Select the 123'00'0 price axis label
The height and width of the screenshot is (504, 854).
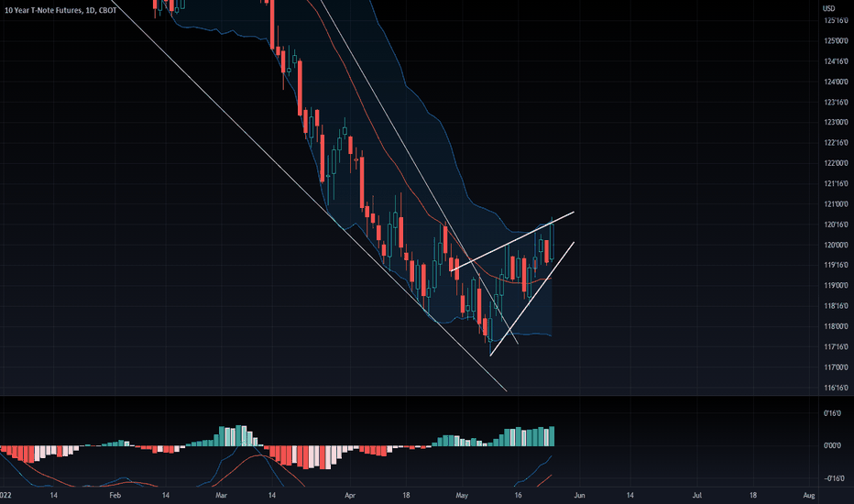tap(836, 122)
